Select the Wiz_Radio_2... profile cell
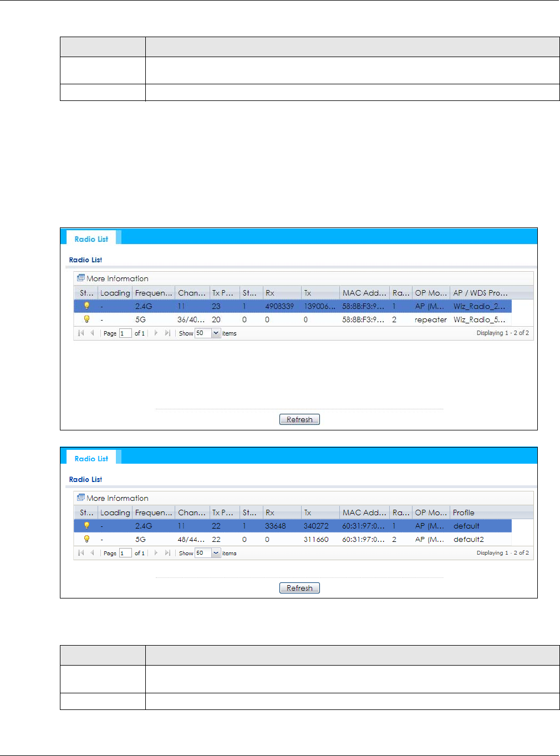Image resolution: width=560 pixels, height=756 pixels. (479, 306)
